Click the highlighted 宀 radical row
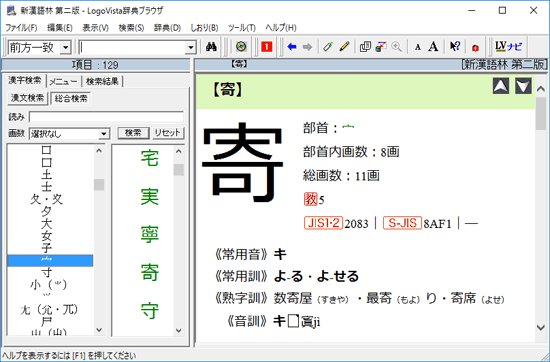 click(x=50, y=261)
